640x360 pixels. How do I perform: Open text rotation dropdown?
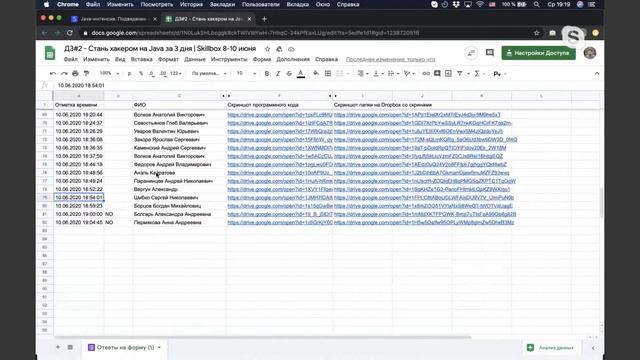[409, 73]
